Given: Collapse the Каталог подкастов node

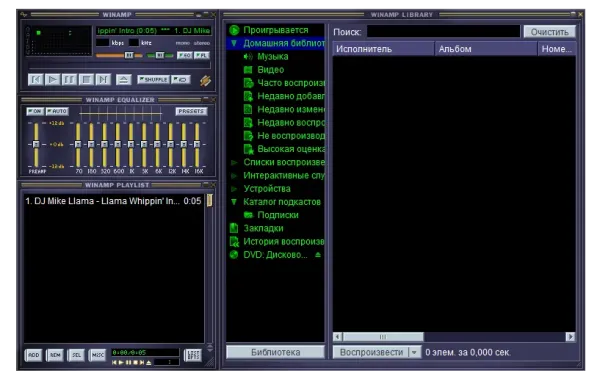Looking at the screenshot, I should tap(234, 202).
